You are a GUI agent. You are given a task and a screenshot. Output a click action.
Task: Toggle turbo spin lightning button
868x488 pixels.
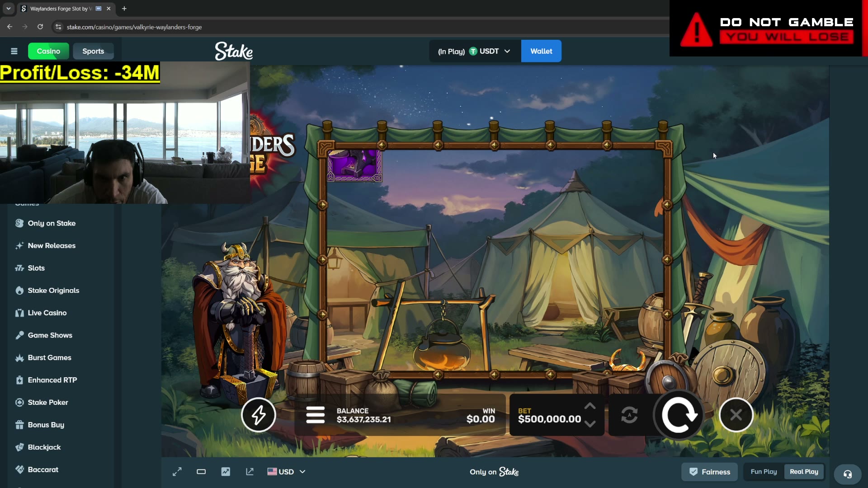(259, 415)
